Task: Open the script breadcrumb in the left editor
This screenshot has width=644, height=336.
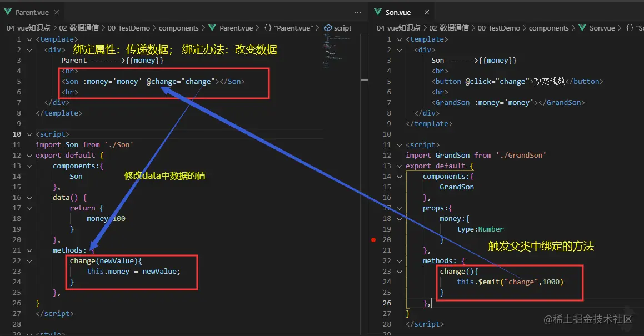Action: click(x=342, y=28)
